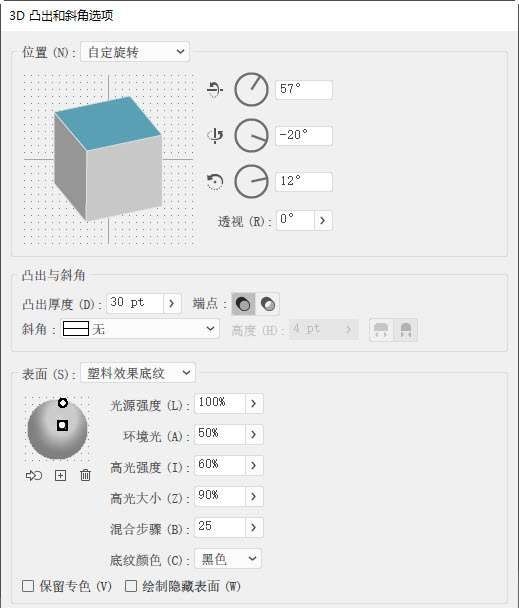Click the X-axis rotation dial showing 57°
Viewport: 519px width, 608px height.
coord(251,89)
